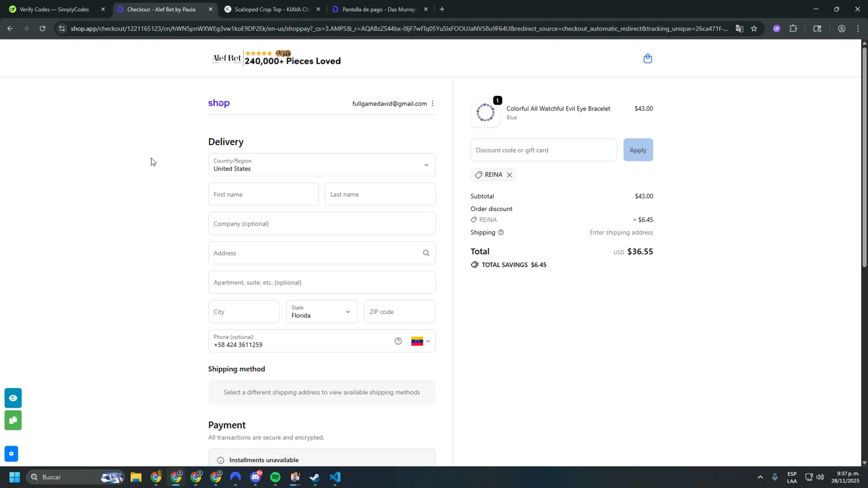This screenshot has width=868, height=488.
Task: Open File Explorer from the taskbar
Action: pos(136,478)
